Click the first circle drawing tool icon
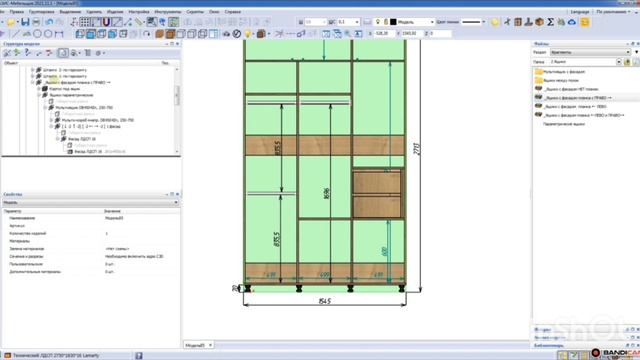The height and width of the screenshot is (360, 640). (37, 34)
